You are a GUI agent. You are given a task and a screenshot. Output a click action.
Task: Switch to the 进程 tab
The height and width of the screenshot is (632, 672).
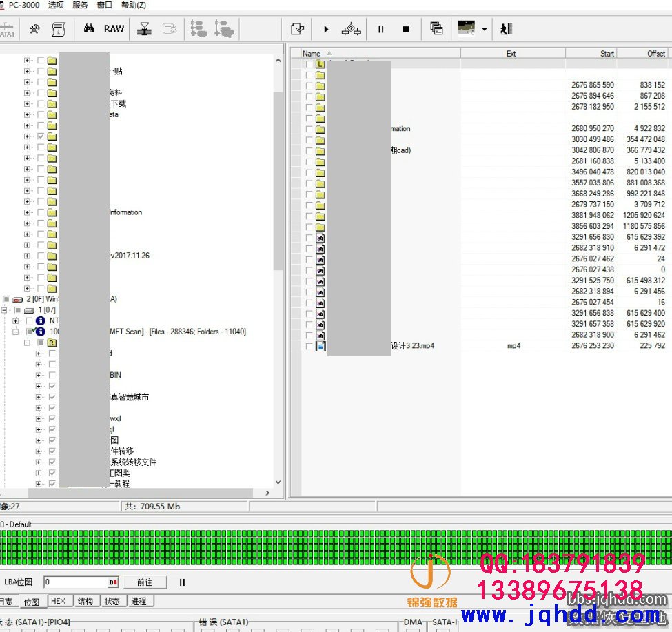(139, 601)
